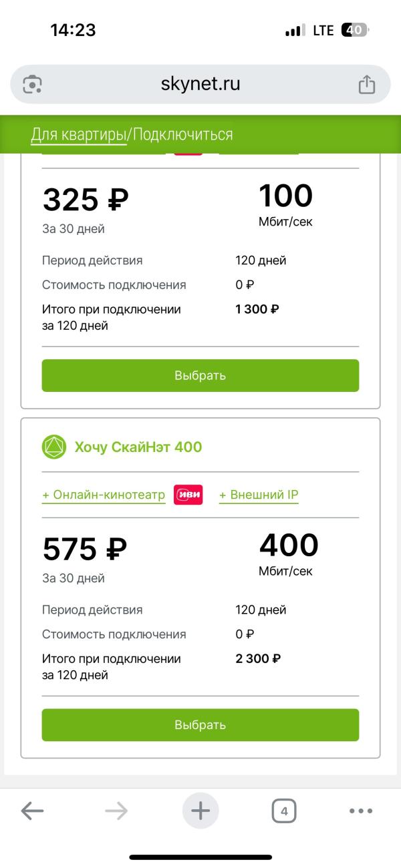Go back with the left arrow
This screenshot has width=401, height=868.
click(x=32, y=811)
